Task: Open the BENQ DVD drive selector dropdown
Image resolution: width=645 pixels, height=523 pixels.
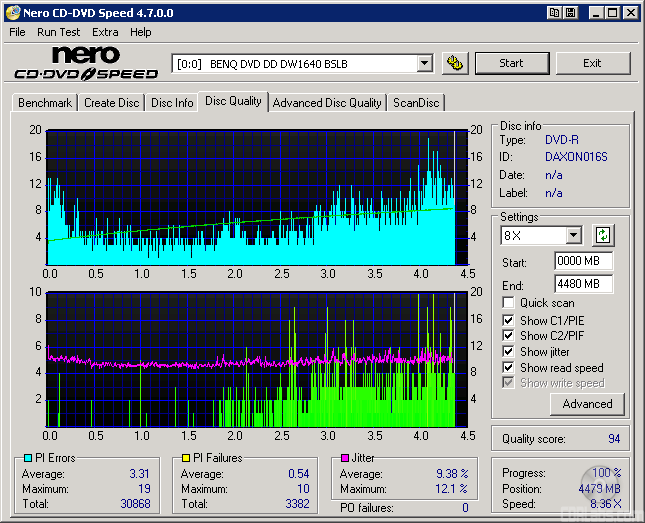Action: click(424, 63)
